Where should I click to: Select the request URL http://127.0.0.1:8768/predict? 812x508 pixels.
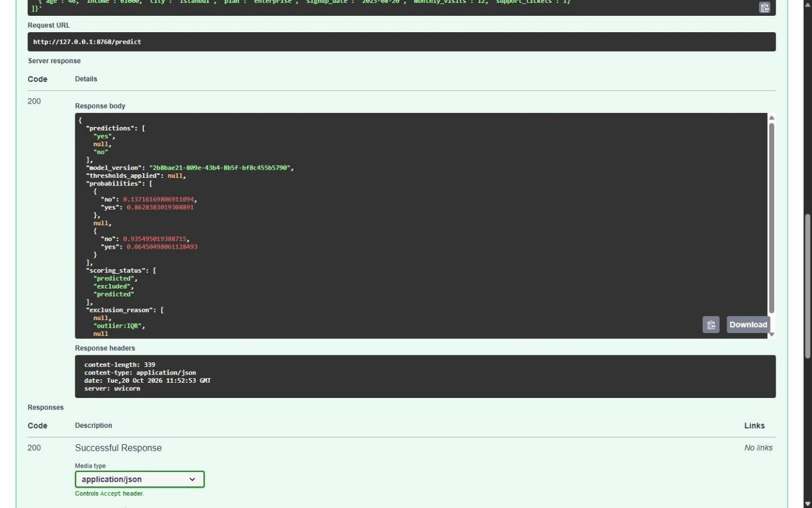(87, 42)
